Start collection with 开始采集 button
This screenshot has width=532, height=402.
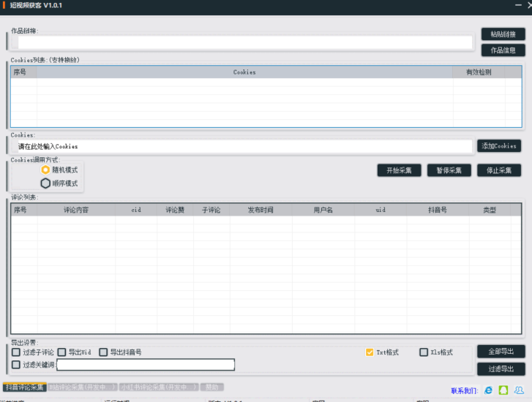pyautogui.click(x=399, y=170)
